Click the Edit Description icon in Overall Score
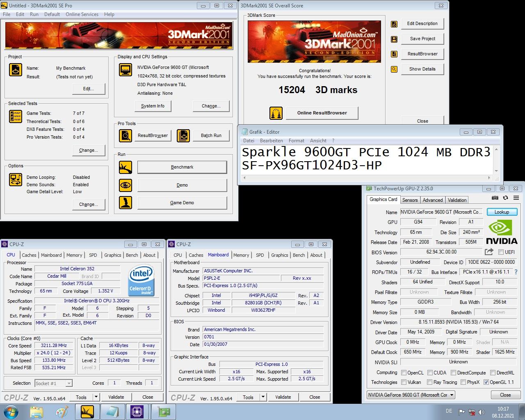The image size is (525, 420). [x=394, y=24]
